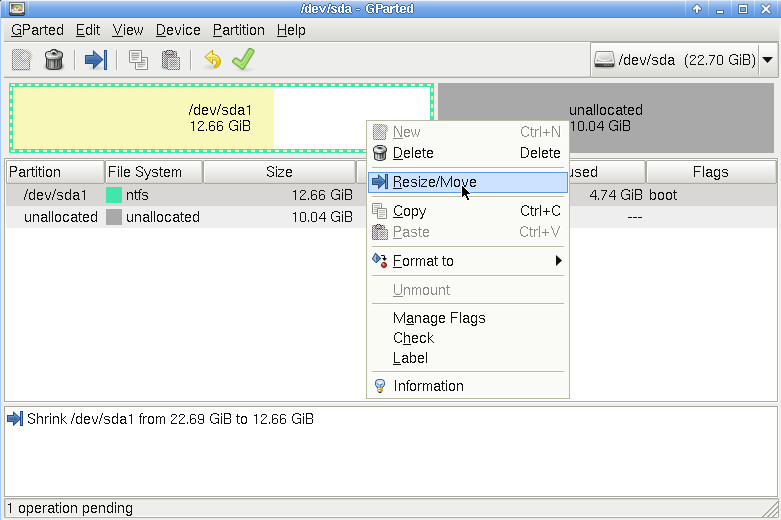
Task: Click the hard disk icon in device selector
Action: click(x=604, y=60)
